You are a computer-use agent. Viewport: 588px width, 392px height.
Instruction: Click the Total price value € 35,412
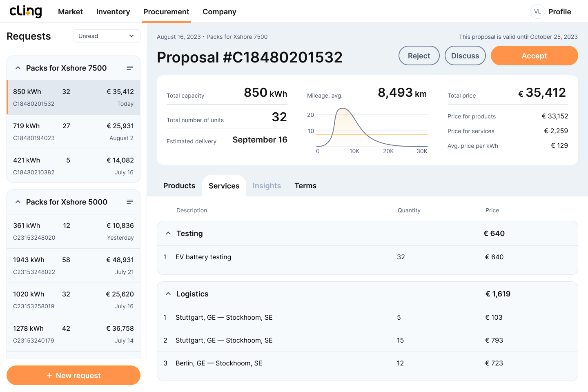(542, 93)
